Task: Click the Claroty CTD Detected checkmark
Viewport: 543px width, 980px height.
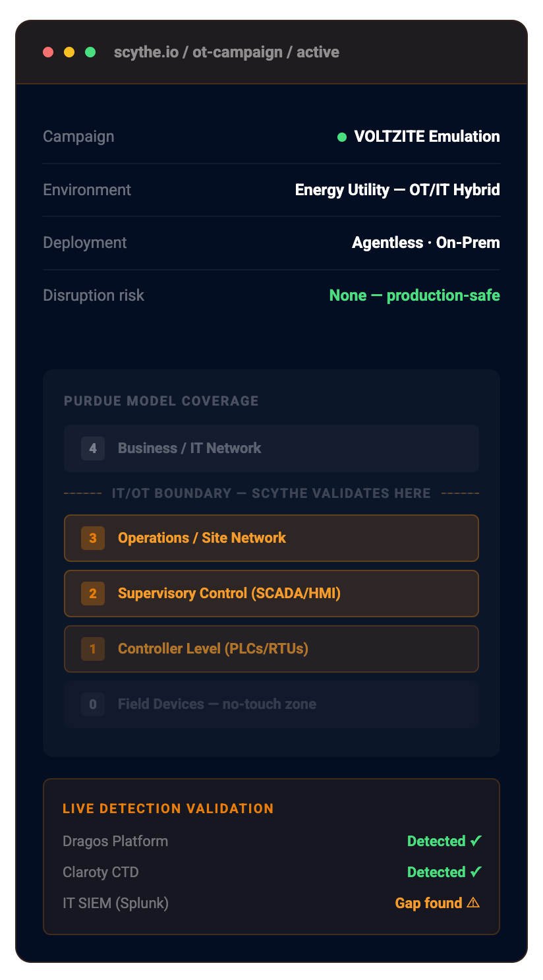Action: click(476, 872)
